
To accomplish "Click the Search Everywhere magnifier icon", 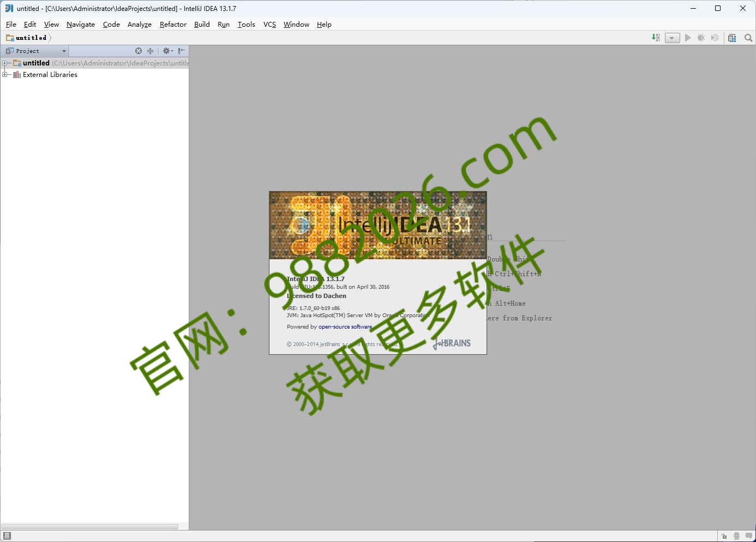I will click(748, 38).
